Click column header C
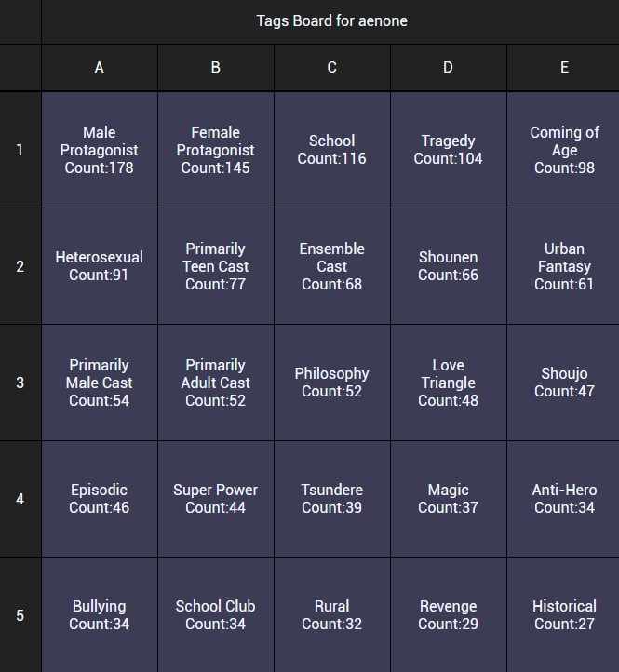619x672 pixels. tap(331, 68)
